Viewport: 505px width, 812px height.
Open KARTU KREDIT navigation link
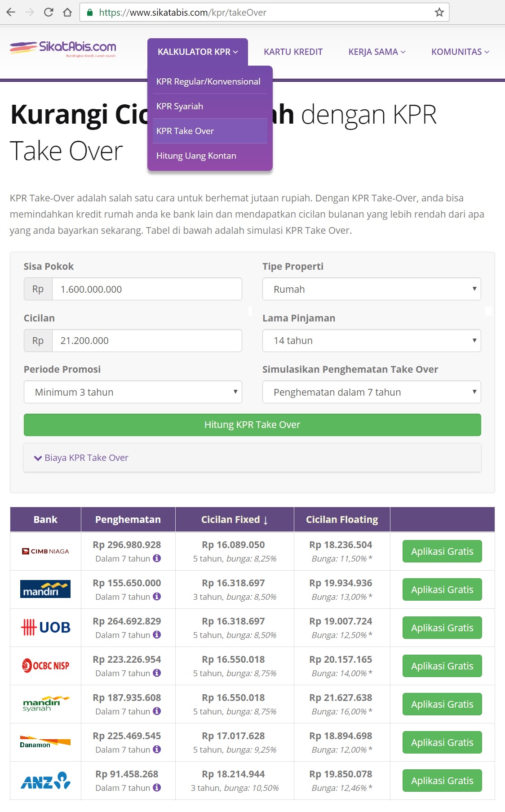(293, 52)
